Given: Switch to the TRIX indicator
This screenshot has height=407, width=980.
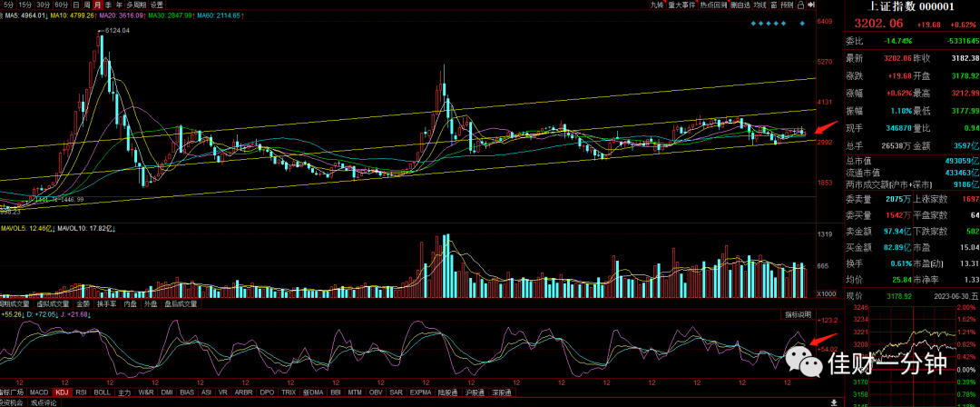Looking at the screenshot, I should (x=289, y=392).
